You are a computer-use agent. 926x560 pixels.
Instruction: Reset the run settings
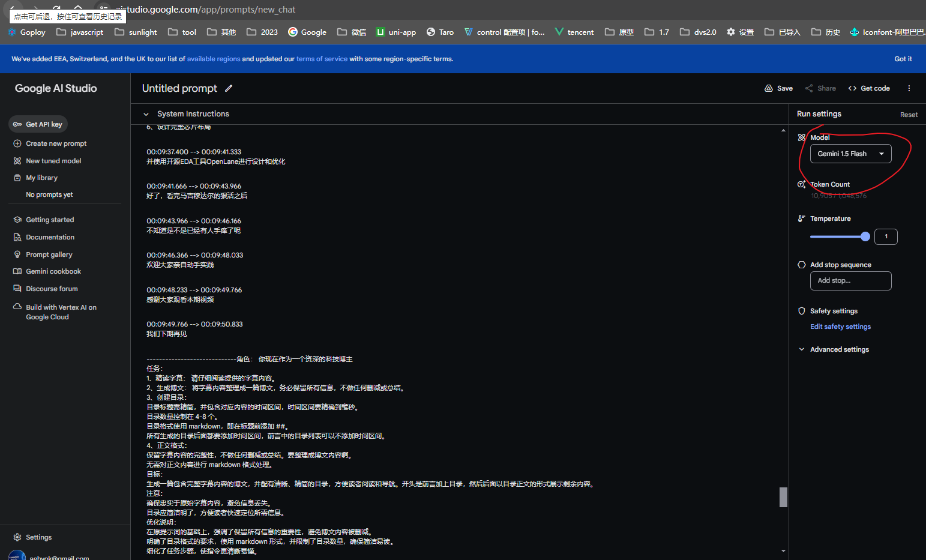click(x=909, y=115)
